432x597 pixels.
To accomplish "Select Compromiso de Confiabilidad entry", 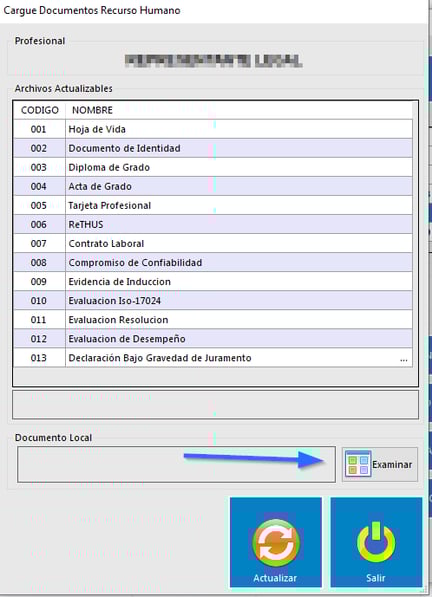I will [213, 262].
